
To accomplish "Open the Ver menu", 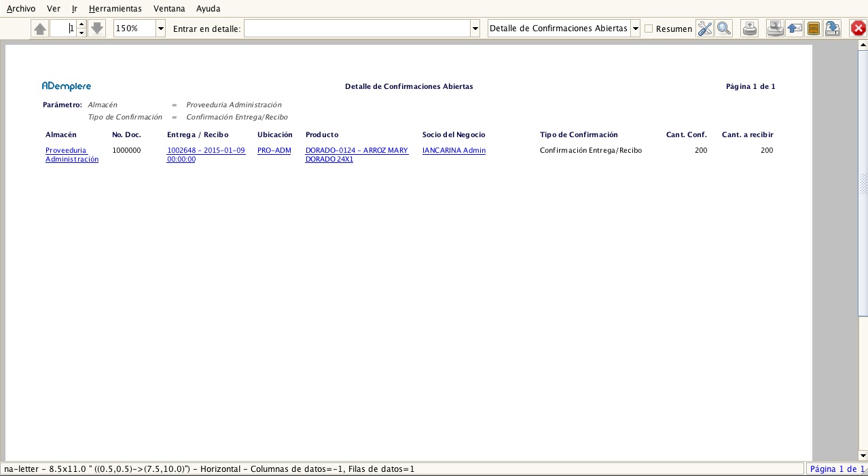I will click(54, 9).
